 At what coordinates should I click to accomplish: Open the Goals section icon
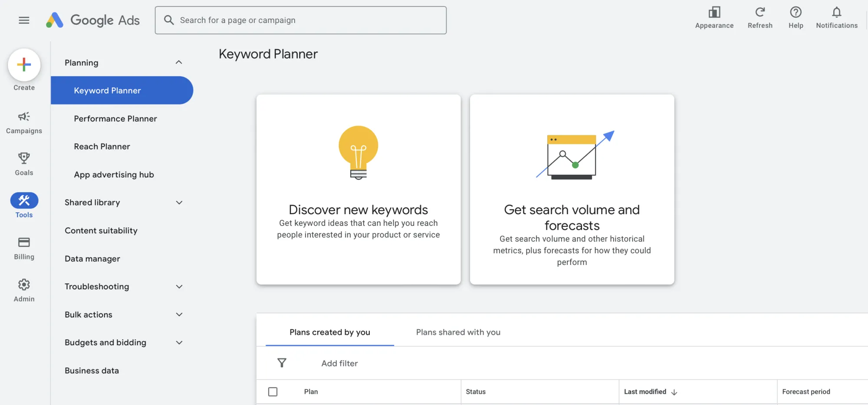(24, 157)
